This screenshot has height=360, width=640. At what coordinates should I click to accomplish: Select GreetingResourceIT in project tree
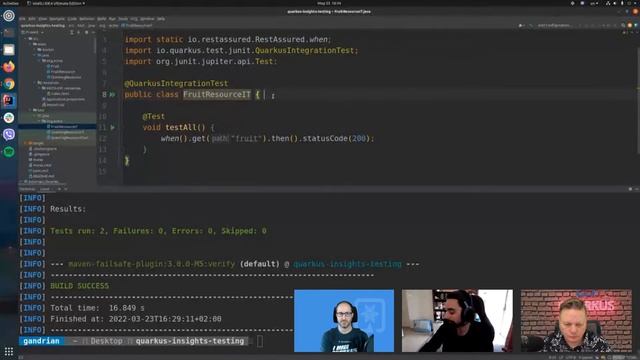65,132
